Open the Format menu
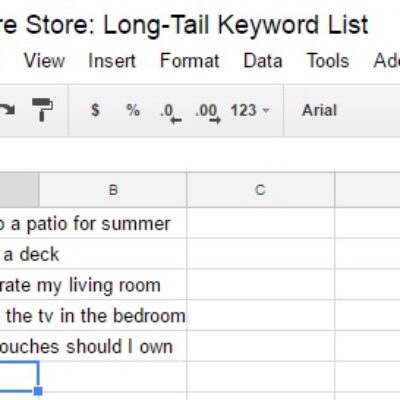Screen dimensions: 400x400 coord(190,61)
